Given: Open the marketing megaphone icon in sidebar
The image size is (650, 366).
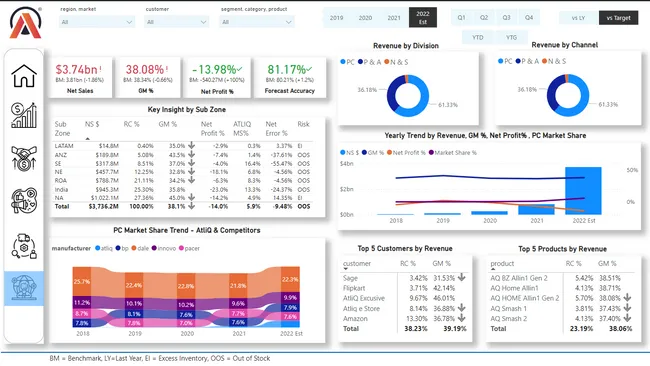Looking at the screenshot, I should [24, 201].
